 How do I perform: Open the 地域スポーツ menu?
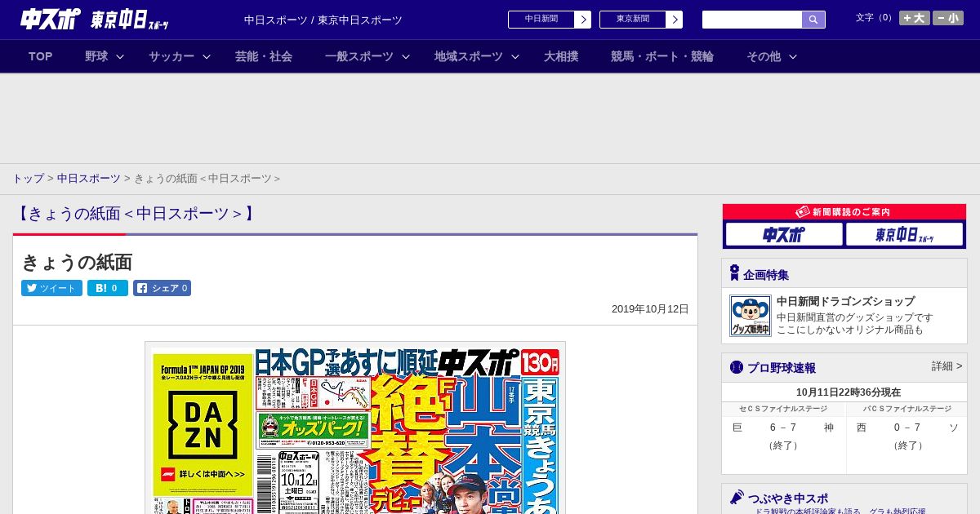pyautogui.click(x=469, y=56)
